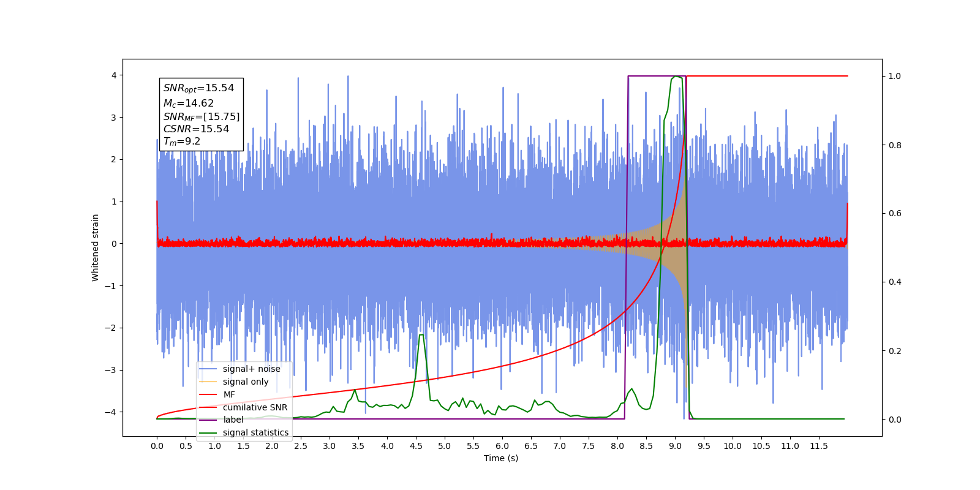The height and width of the screenshot is (490, 980).
Task: Click the right y-axis tick label 0.4
Action: 895,282
